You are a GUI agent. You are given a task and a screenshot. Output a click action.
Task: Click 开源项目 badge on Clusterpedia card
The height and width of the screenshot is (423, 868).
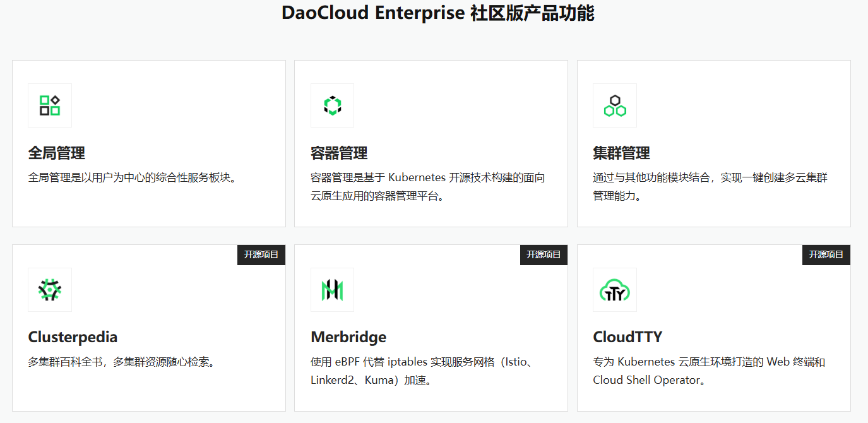click(261, 254)
